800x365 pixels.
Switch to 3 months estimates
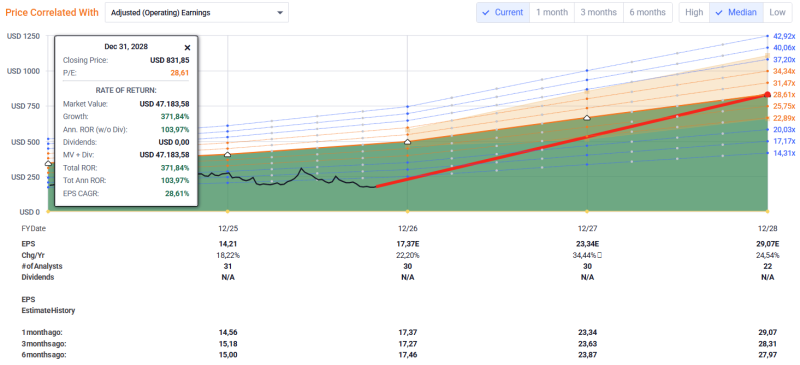(599, 12)
